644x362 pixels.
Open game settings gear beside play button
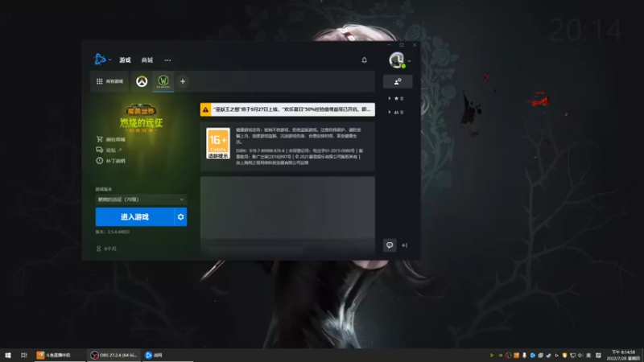180,216
